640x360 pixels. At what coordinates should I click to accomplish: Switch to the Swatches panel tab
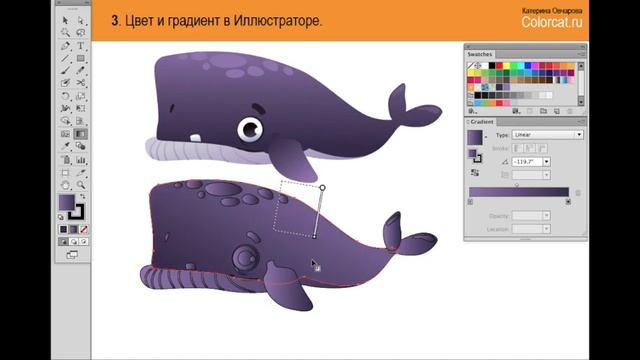click(x=480, y=54)
